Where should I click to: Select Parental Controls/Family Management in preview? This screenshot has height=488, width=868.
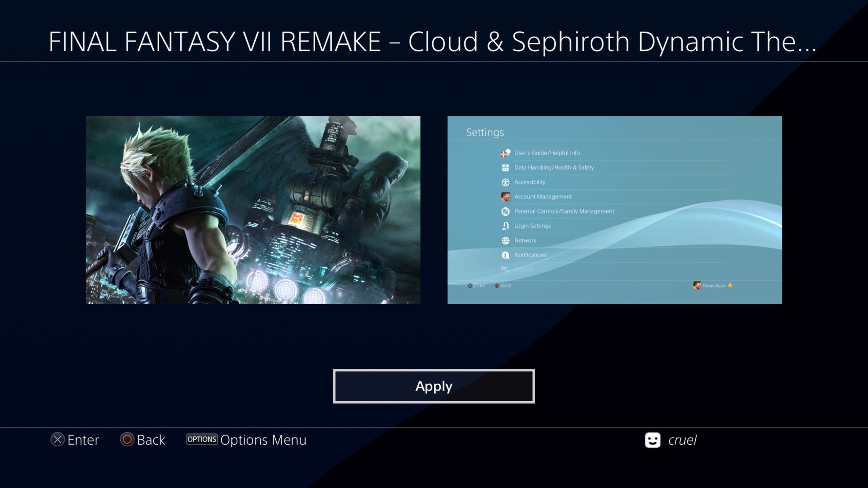[x=564, y=211]
